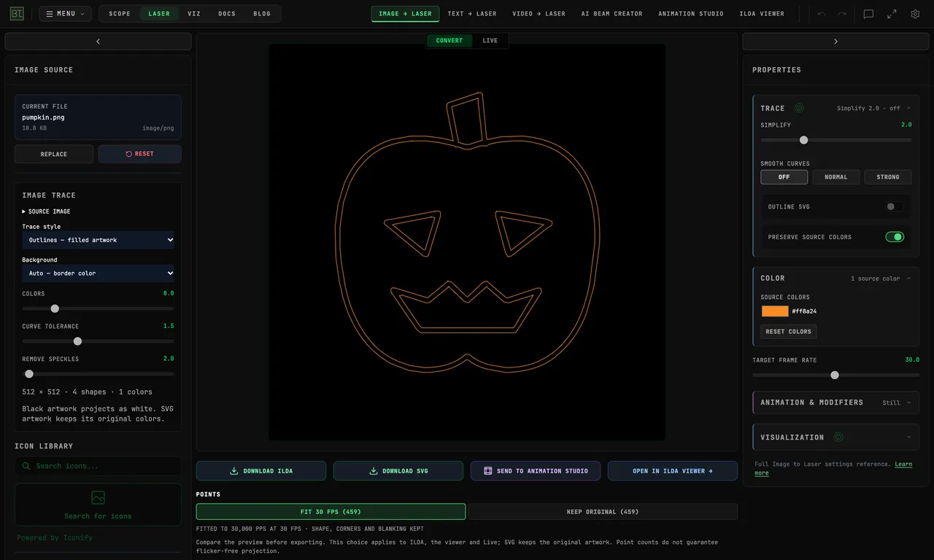The image size is (934, 560).
Task: Enter fullscreen with the expand arrows icon
Action: pos(892,14)
